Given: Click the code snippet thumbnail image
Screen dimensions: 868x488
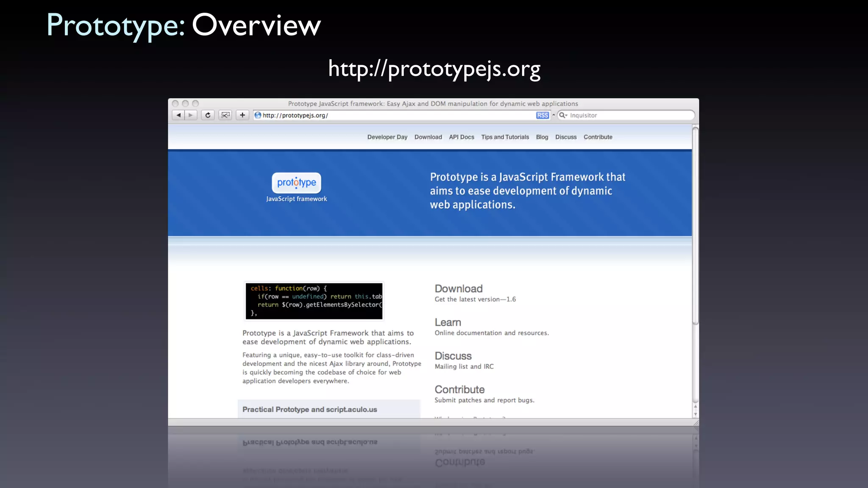Looking at the screenshot, I should click(314, 301).
